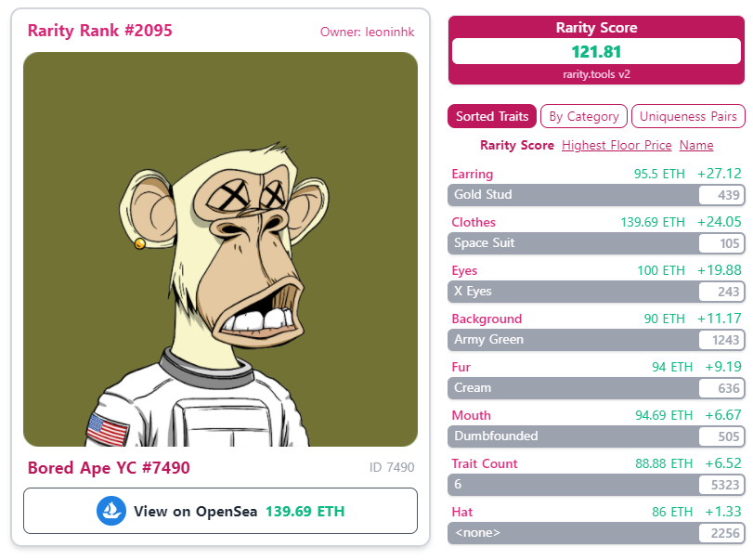Click the OpenSea sailboat icon
Viewport: 753px width, 560px height.
[111, 511]
